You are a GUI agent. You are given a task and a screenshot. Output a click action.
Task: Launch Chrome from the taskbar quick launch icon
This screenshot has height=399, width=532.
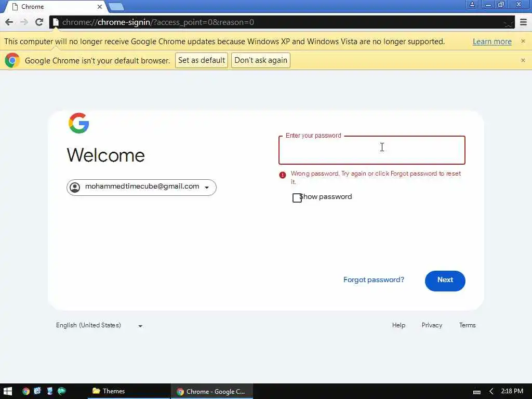26,391
